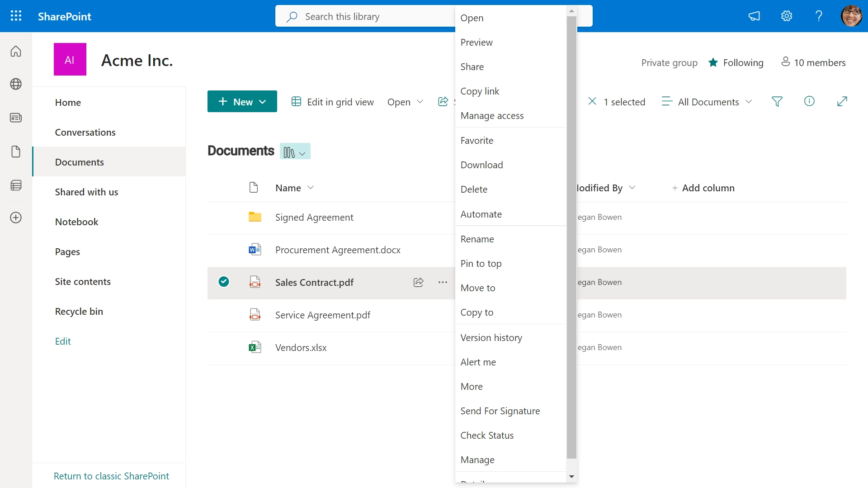Open the Modified By column dropdown
868x488 pixels.
point(632,188)
